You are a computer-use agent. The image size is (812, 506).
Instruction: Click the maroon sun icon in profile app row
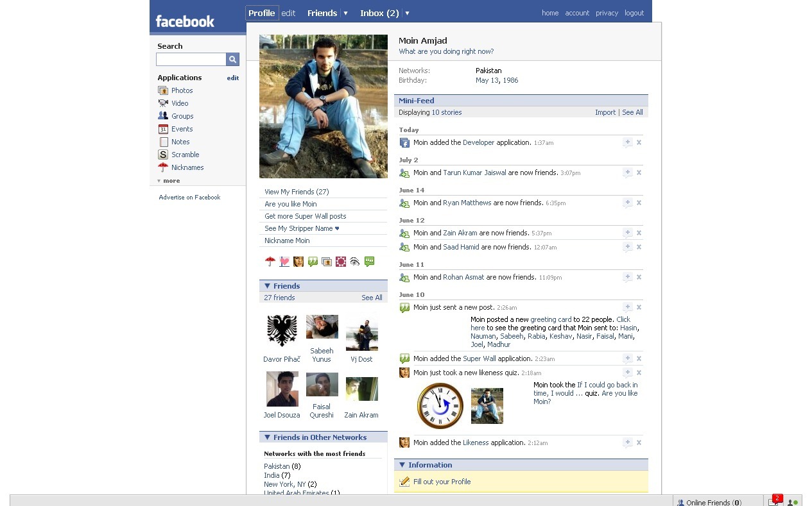(341, 262)
